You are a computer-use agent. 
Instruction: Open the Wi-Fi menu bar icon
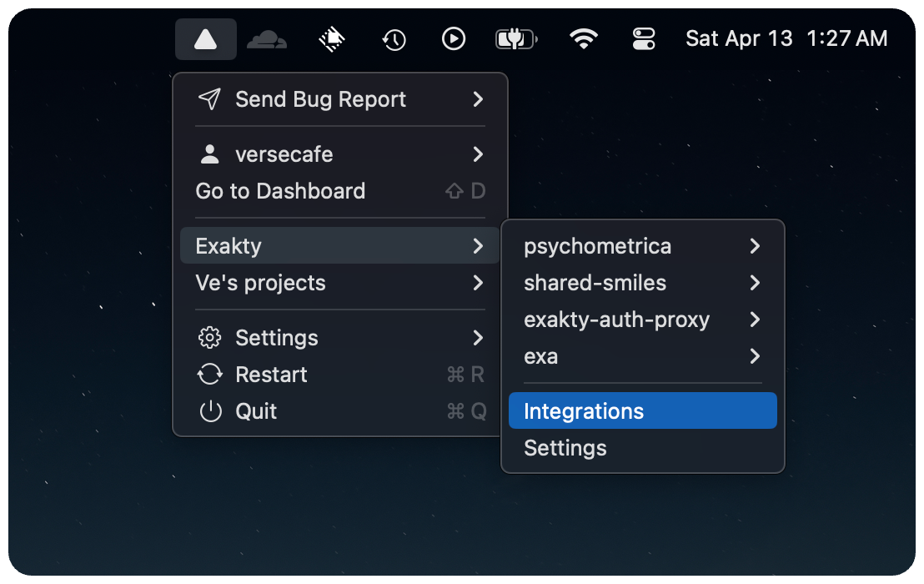click(x=583, y=39)
